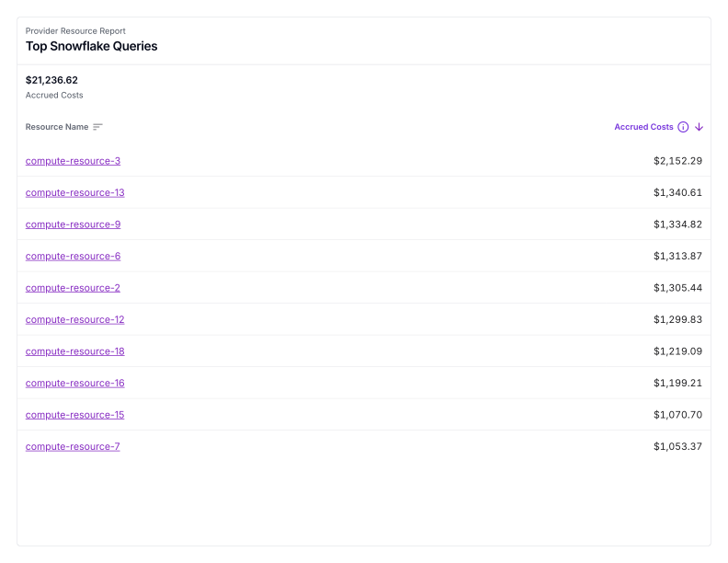Click the $1,340.61 cost value
The width and height of the screenshot is (728, 563).
pos(677,192)
